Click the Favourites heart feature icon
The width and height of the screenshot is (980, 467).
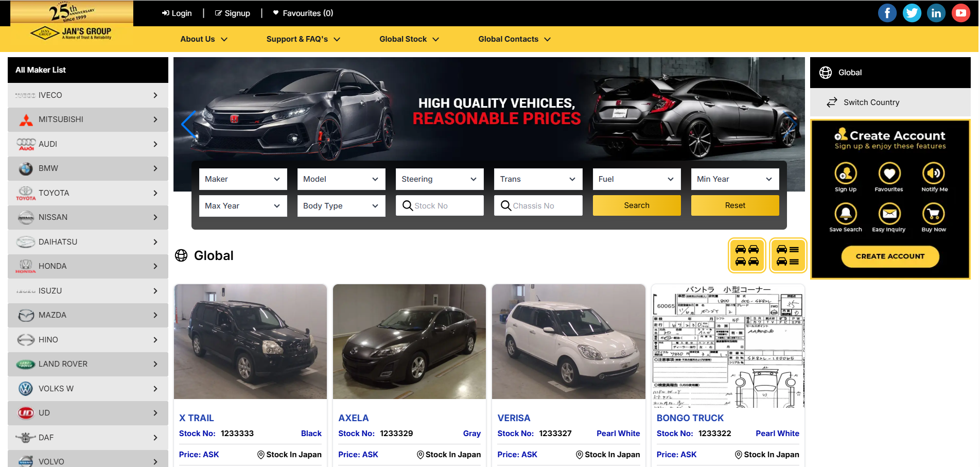tap(889, 173)
